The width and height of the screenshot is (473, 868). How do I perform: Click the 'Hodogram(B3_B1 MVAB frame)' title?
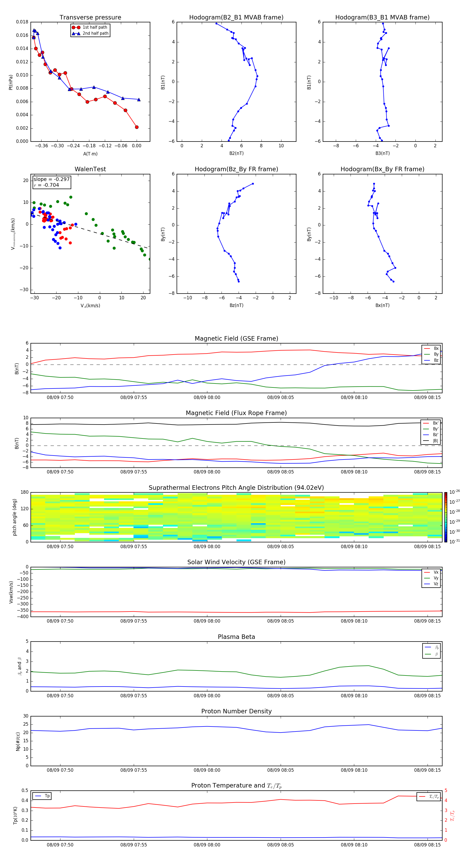coord(382,18)
